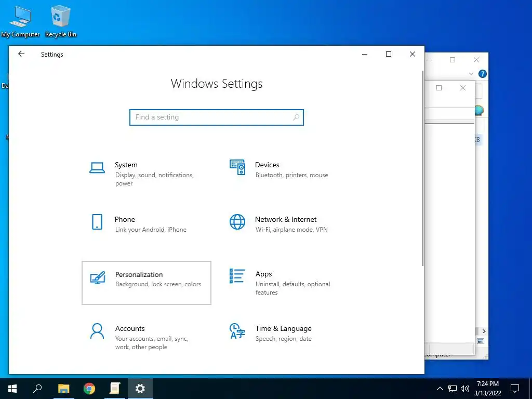Click the thumbnail view icon in background window
Screen dimensions: 532x399
[481, 341]
